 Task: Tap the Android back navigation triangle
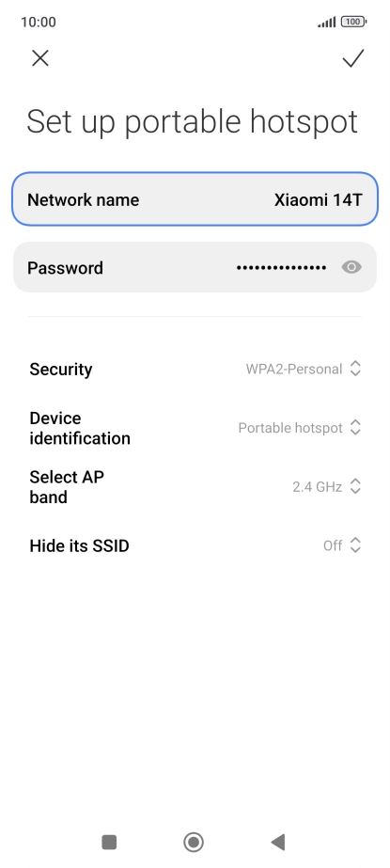pos(278,842)
